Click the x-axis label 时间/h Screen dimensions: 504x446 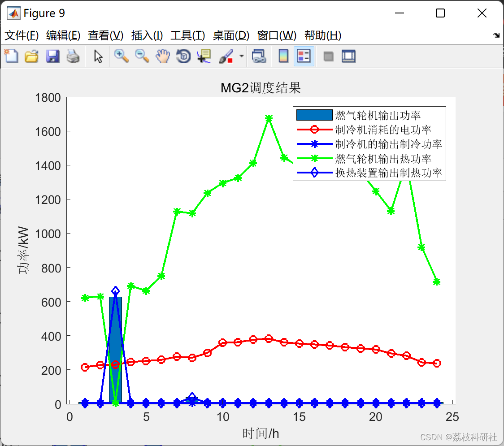[x=261, y=433]
